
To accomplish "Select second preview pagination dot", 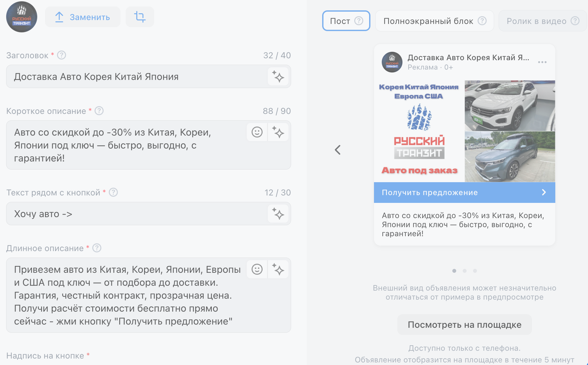I will tap(465, 271).
